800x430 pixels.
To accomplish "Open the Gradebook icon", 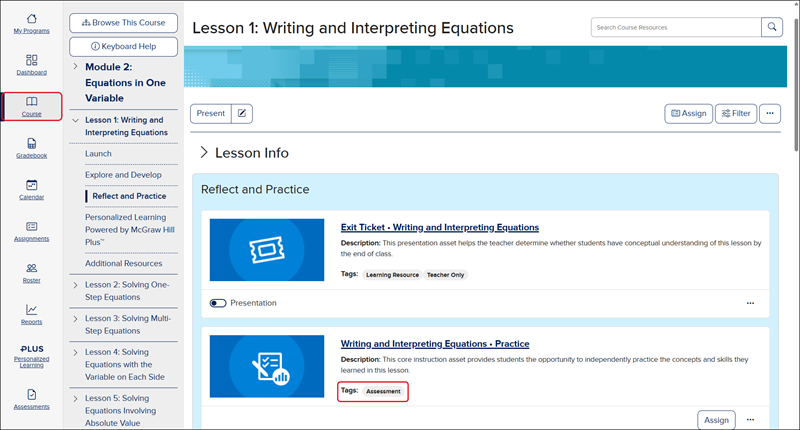I will click(x=32, y=148).
